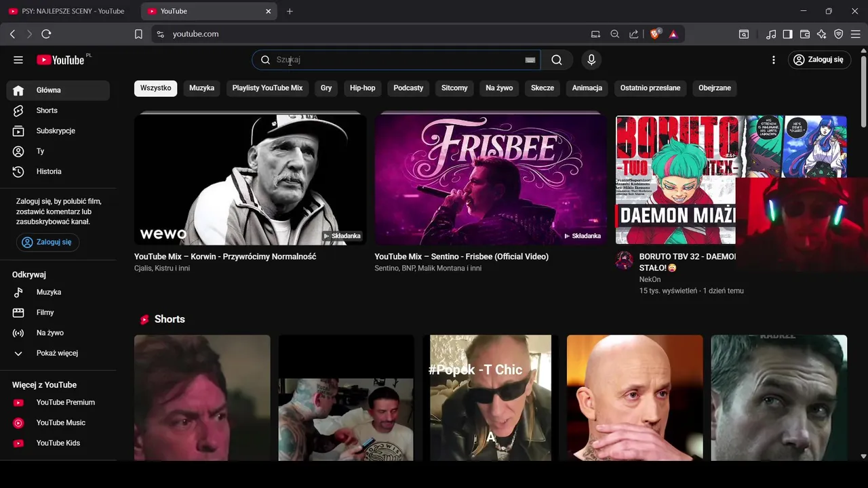Select Ostatnio przesłane filter chip
This screenshot has height=488, width=868.
(x=650, y=88)
